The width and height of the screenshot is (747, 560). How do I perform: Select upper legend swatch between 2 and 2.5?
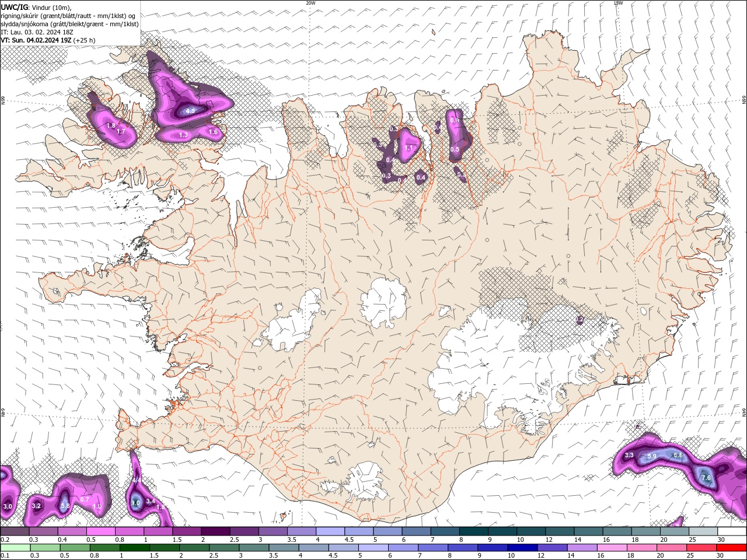click(x=215, y=531)
